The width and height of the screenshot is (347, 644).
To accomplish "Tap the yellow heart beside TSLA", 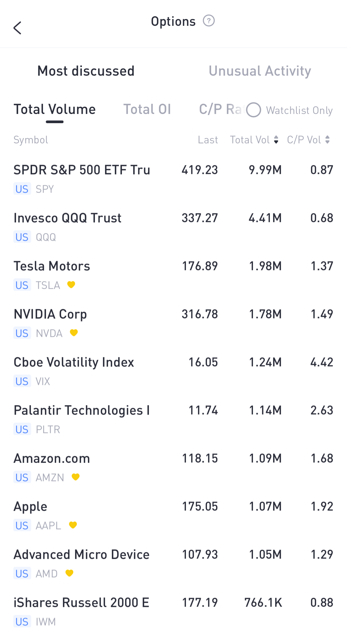I will click(71, 285).
